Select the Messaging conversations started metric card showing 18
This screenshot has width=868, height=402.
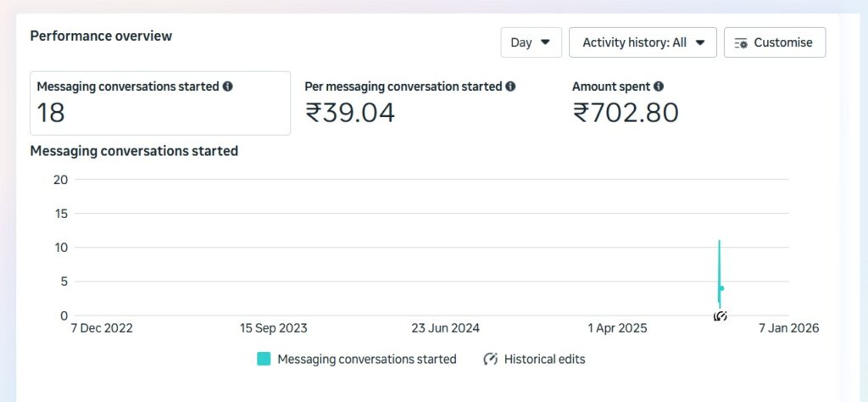pos(159,103)
